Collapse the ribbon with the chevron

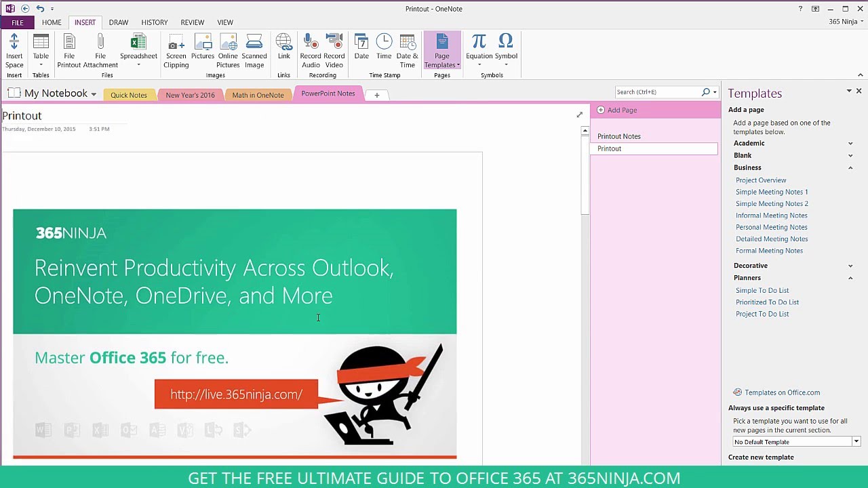click(861, 75)
